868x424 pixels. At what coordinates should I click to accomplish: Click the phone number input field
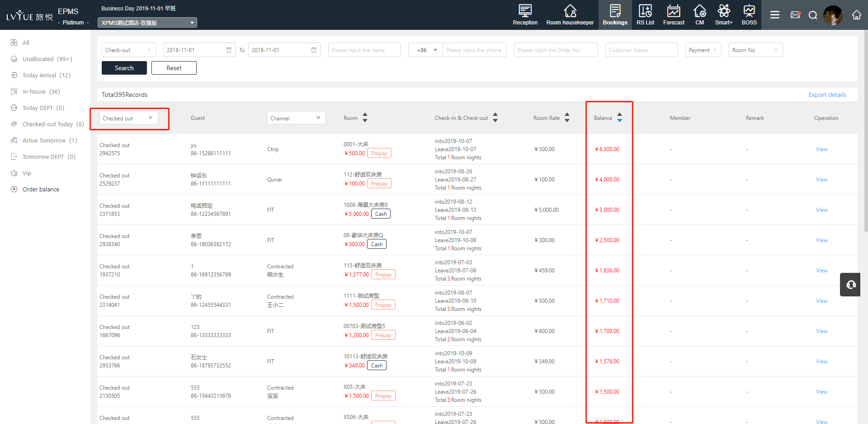tap(474, 50)
